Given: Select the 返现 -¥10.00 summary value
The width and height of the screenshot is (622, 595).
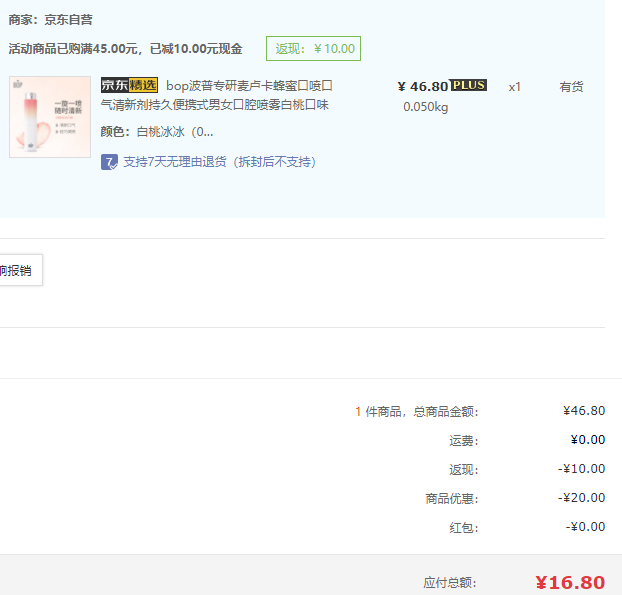Looking at the screenshot, I should click(x=582, y=469).
